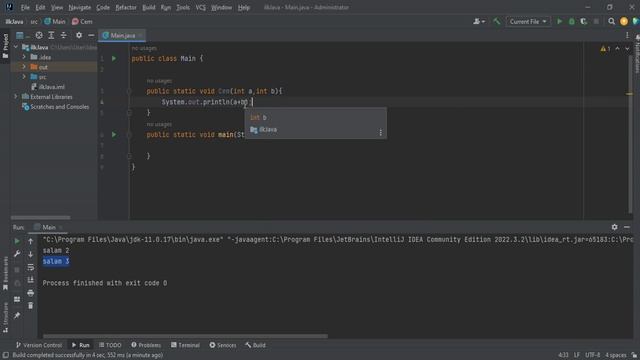
Task: Expand the .idea folder
Action: click(24, 57)
